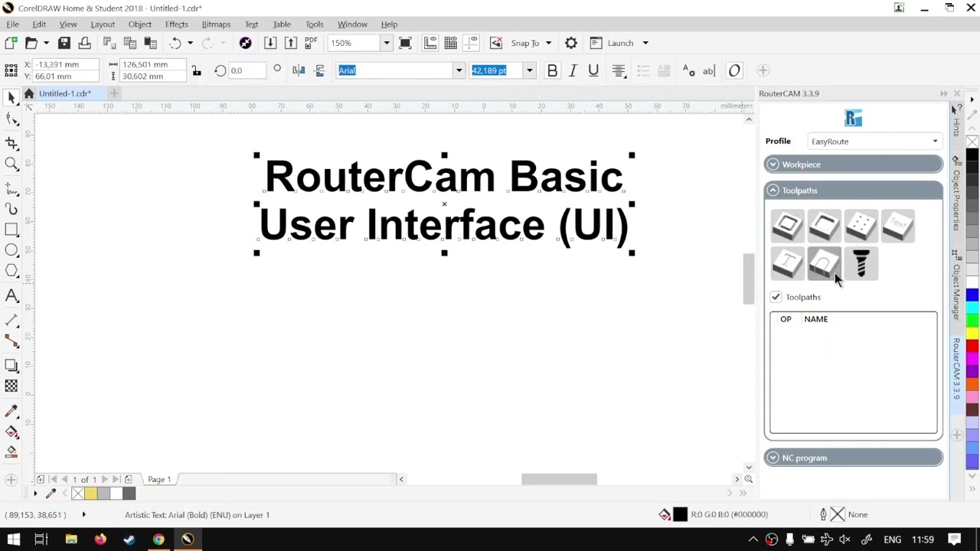Viewport: 980px width, 551px height.
Task: Choose the profile toolpath icon in RouterCAM
Action: (x=787, y=227)
